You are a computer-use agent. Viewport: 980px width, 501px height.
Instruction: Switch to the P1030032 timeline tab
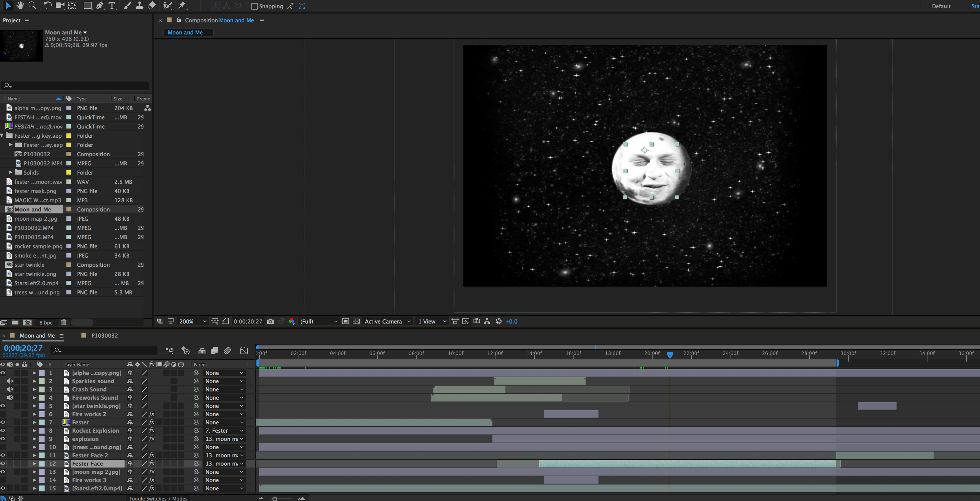click(104, 335)
